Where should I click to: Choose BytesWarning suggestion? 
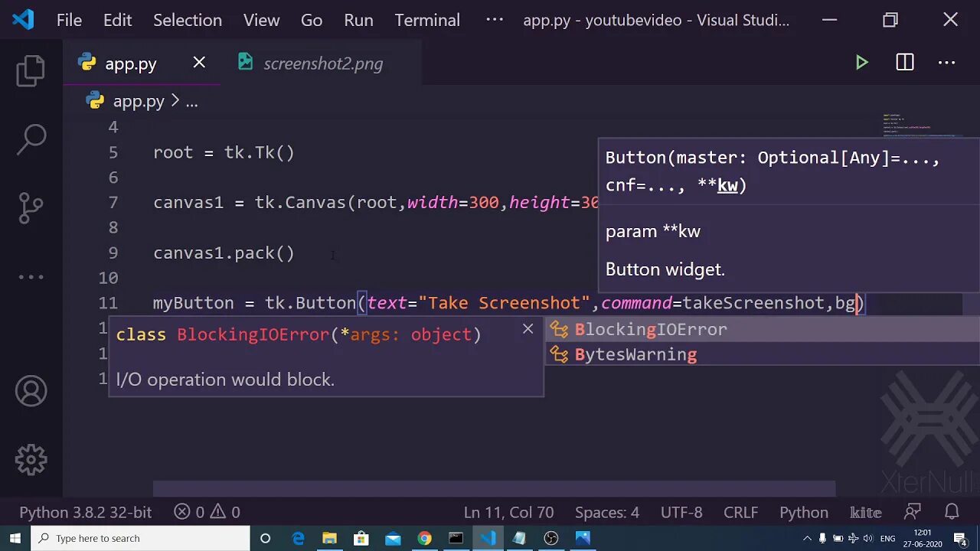762,354
